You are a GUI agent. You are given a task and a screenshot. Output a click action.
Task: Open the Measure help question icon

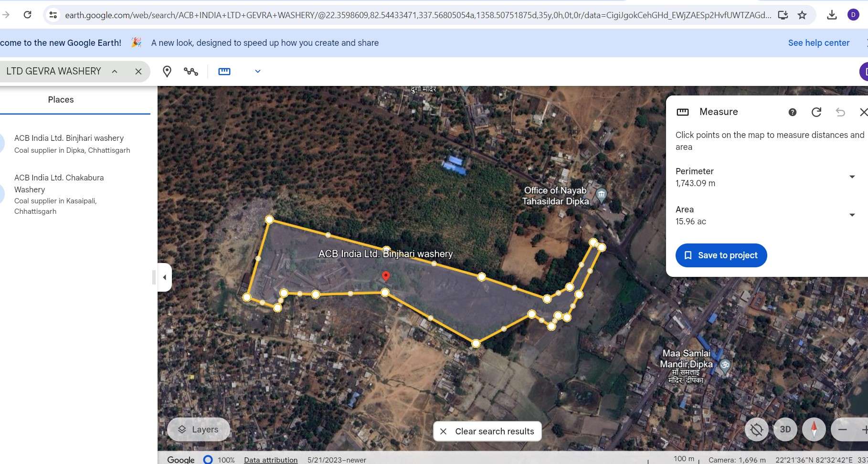[793, 112]
